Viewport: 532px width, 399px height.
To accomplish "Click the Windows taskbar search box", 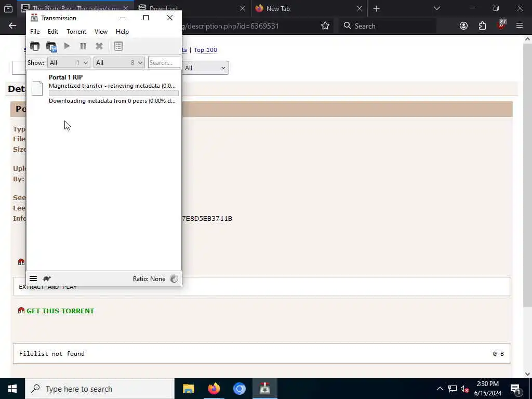I will (x=100, y=389).
